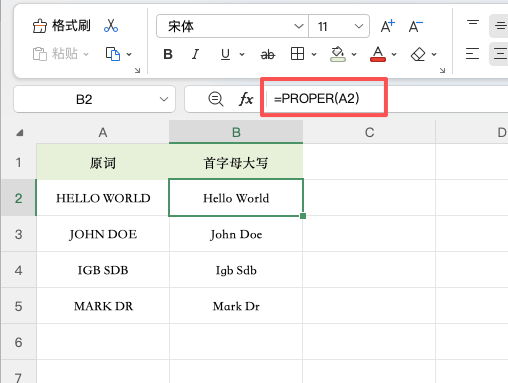Screen dimensions: 508x383
Task: Click cell containing JOHN DOE
Action: click(103, 234)
